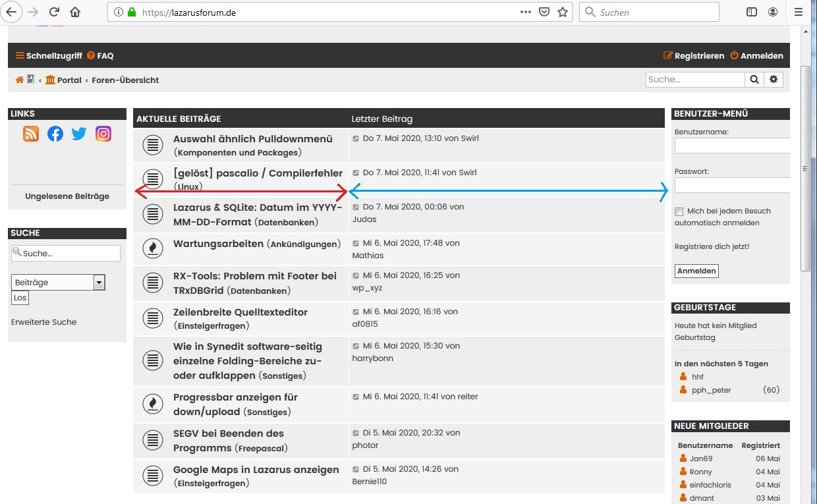
Task: Open the Twitter icon under Links
Action: tap(79, 134)
